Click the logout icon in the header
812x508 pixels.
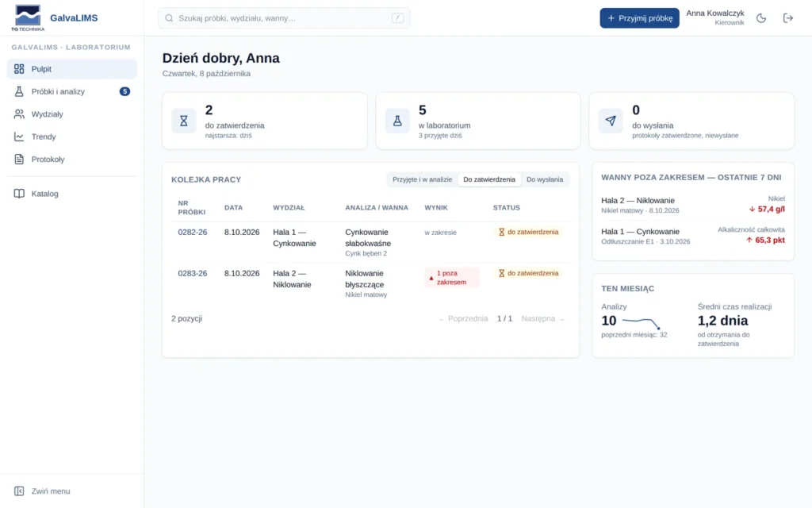[788, 18]
